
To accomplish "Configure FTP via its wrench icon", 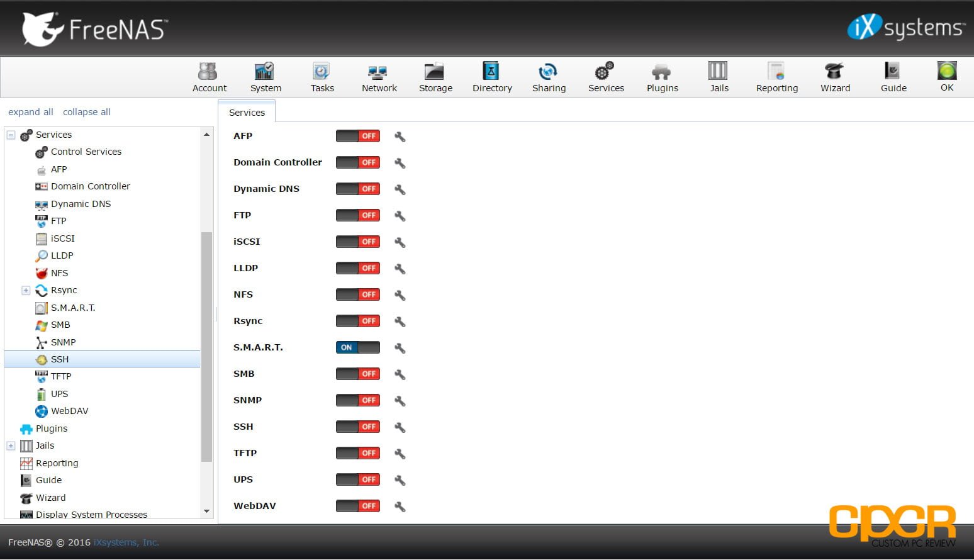I will tap(400, 216).
